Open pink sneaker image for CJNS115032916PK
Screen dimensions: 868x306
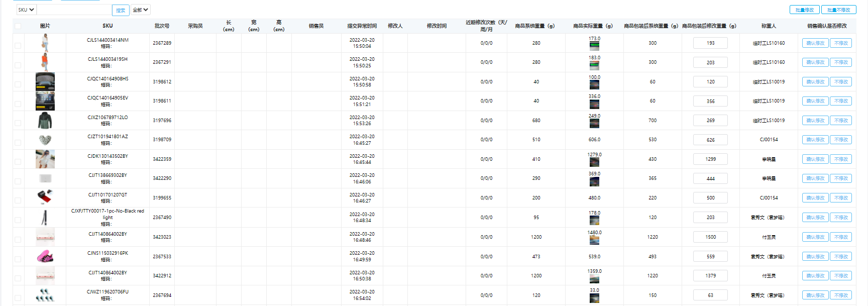45,257
